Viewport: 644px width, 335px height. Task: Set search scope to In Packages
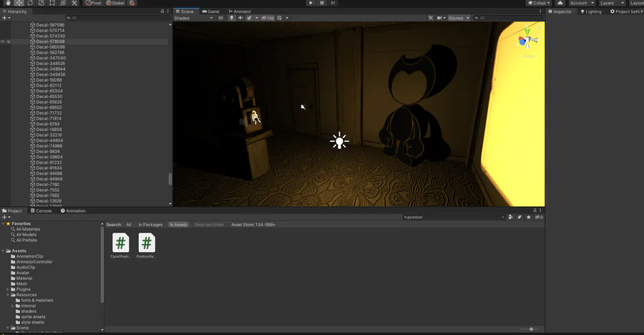[150, 225]
